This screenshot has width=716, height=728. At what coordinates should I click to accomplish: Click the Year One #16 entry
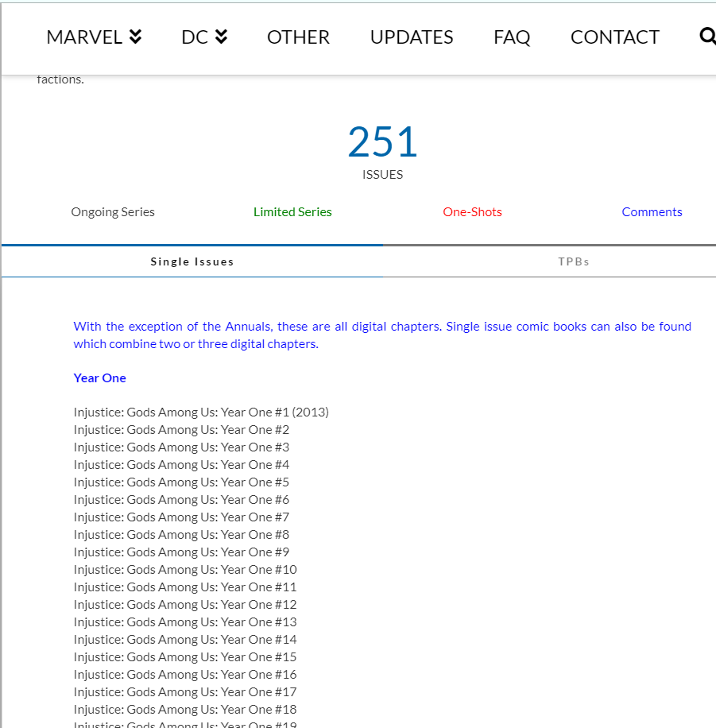click(x=185, y=675)
